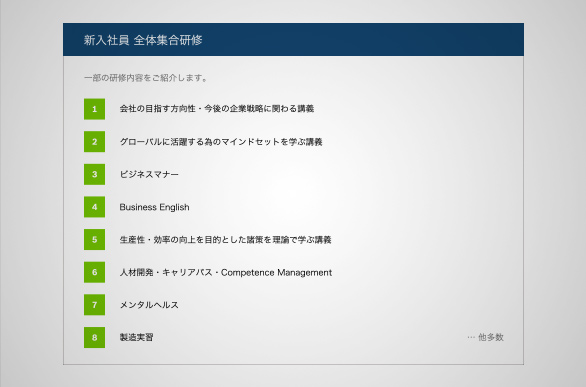586x387 pixels.
Task: Click the green number 8 badge
Action: point(94,337)
